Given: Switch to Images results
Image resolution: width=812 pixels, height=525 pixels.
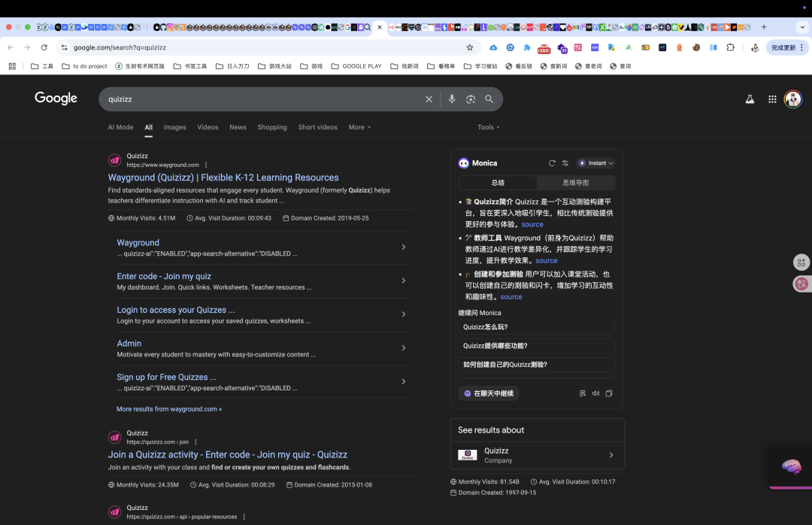Looking at the screenshot, I should point(174,127).
